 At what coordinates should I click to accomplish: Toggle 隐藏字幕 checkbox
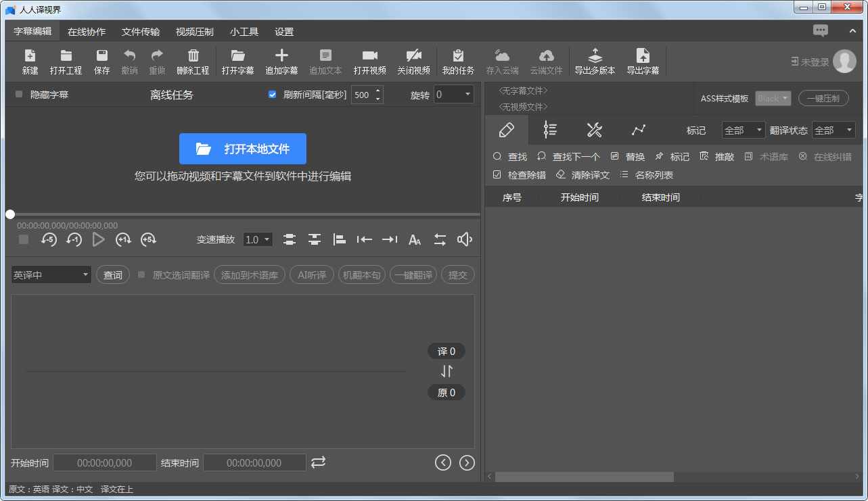coord(19,95)
